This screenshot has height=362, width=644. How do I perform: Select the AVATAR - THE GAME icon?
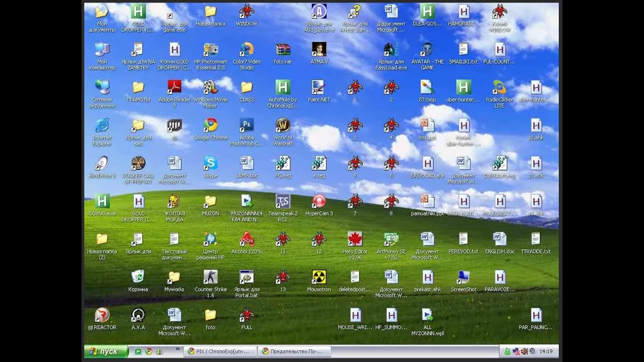(x=427, y=56)
